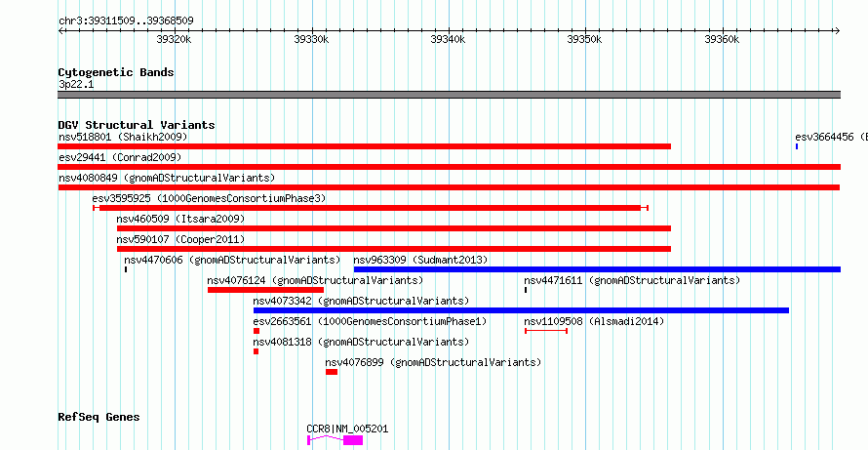
Task: Select the esv29441 red variant bar
Action: click(x=449, y=167)
